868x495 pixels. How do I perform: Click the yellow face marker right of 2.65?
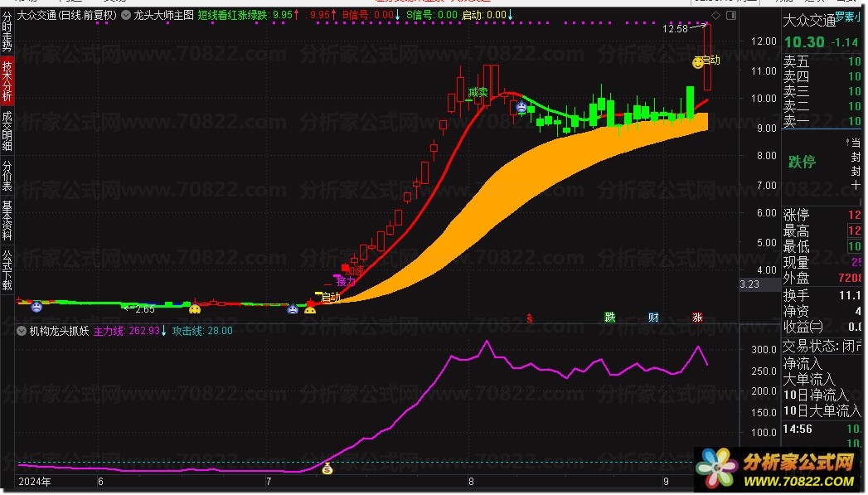pos(195,309)
